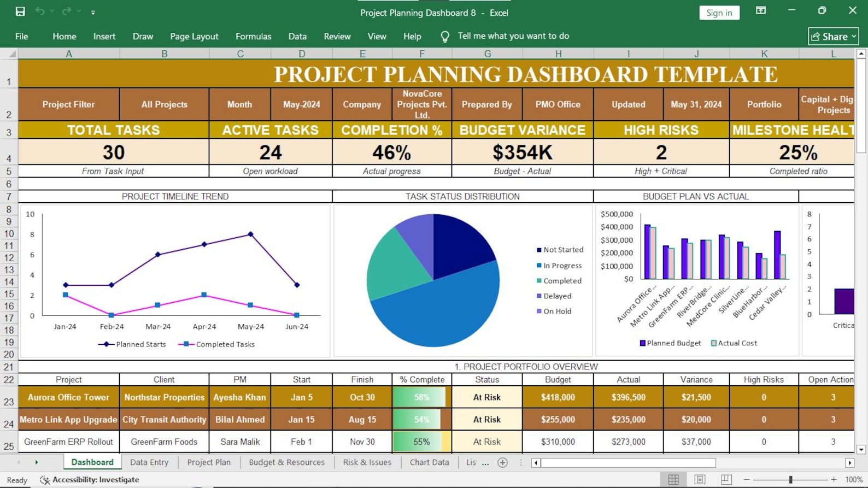
Task: Click the Planned Starts legend marker
Action: [106, 344]
